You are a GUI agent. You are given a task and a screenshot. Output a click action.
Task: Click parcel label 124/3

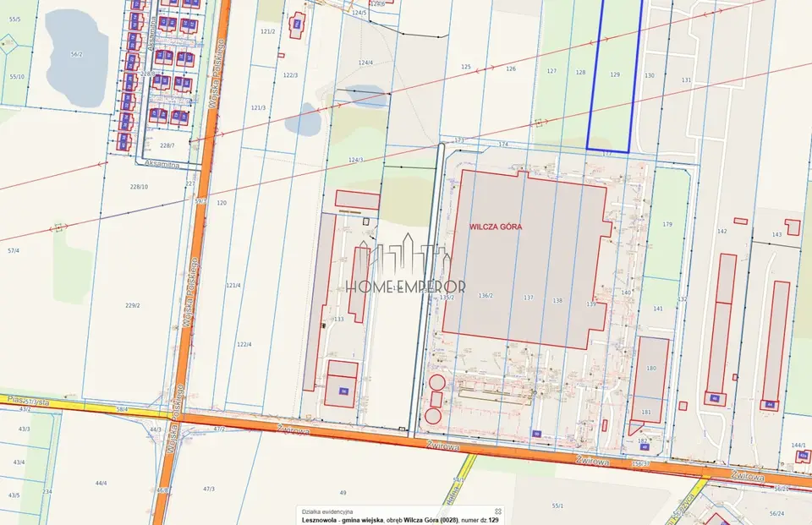click(356, 160)
